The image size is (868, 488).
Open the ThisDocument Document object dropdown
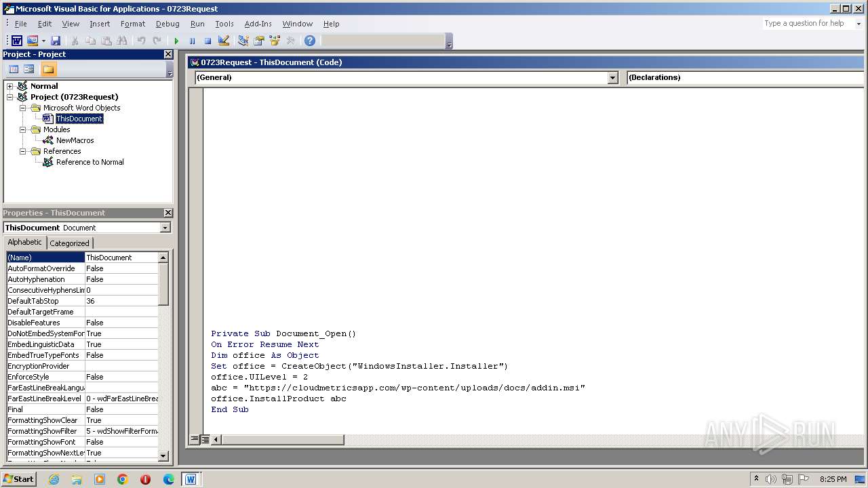(165, 228)
